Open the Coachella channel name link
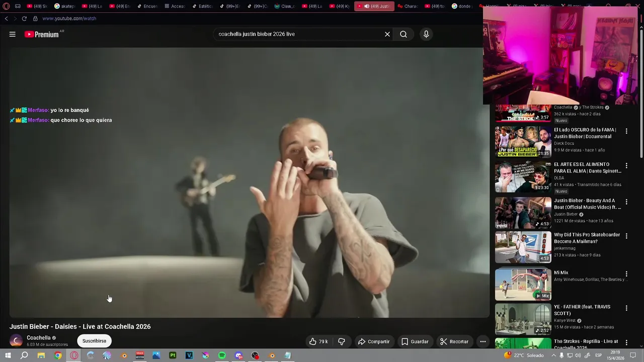The image size is (644, 362). pos(39,338)
